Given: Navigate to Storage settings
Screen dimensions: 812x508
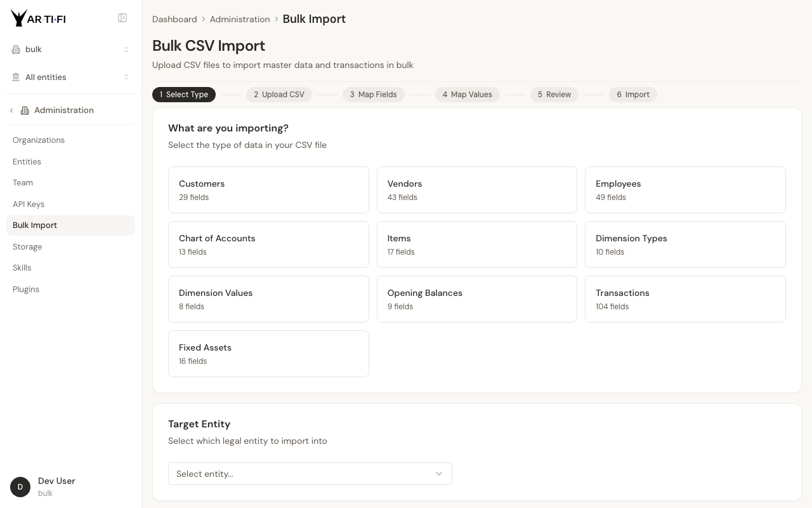Looking at the screenshot, I should point(27,247).
